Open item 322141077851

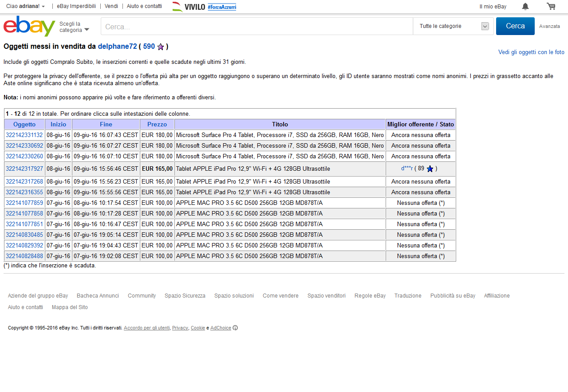tap(24, 224)
